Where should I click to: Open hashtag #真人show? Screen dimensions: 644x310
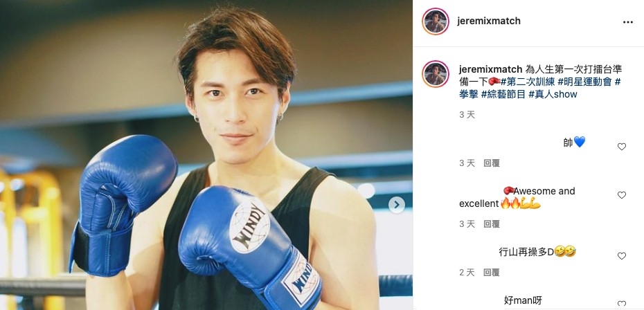click(x=553, y=94)
